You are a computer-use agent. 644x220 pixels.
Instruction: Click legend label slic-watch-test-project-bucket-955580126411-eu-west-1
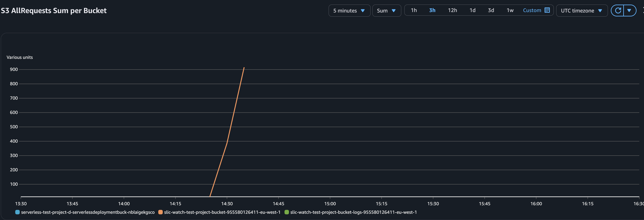(222, 212)
